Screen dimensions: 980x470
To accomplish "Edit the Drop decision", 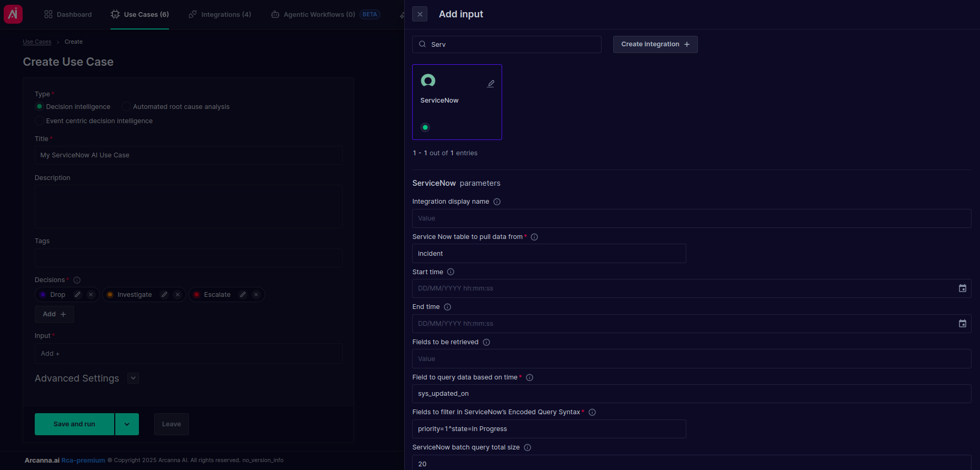I will point(77,295).
